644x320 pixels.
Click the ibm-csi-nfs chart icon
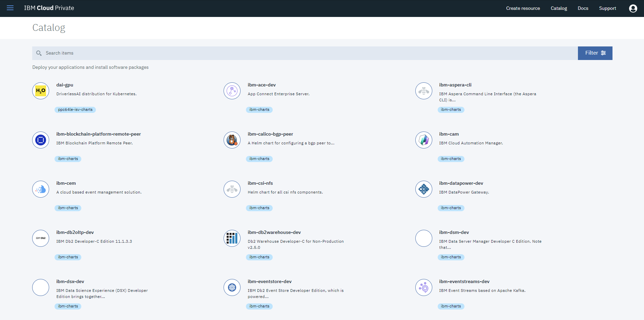(232, 189)
